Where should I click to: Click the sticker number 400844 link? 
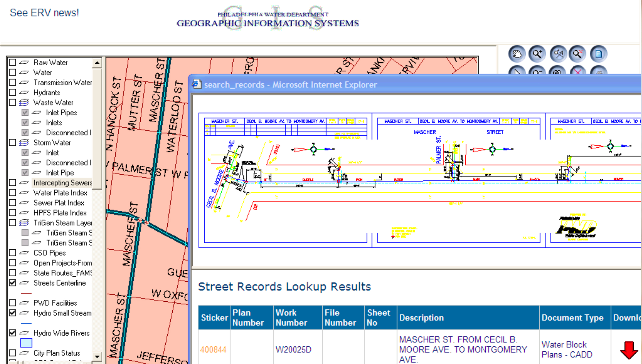(213, 349)
